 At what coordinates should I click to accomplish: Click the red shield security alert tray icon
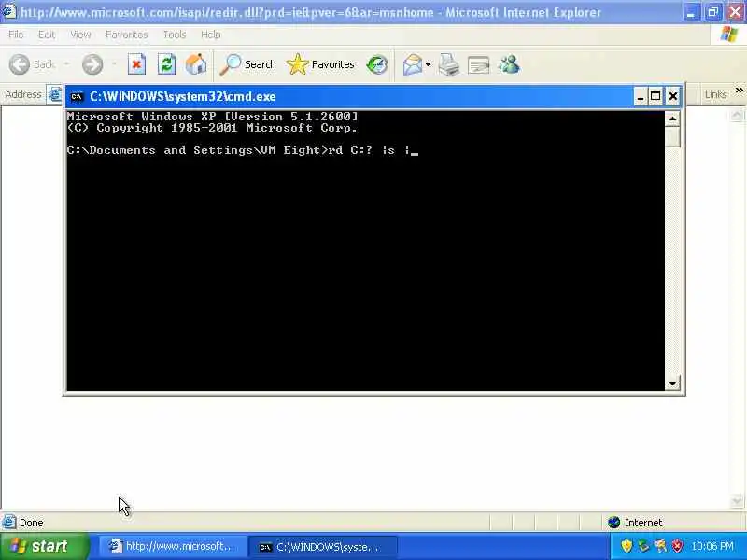coord(677,546)
